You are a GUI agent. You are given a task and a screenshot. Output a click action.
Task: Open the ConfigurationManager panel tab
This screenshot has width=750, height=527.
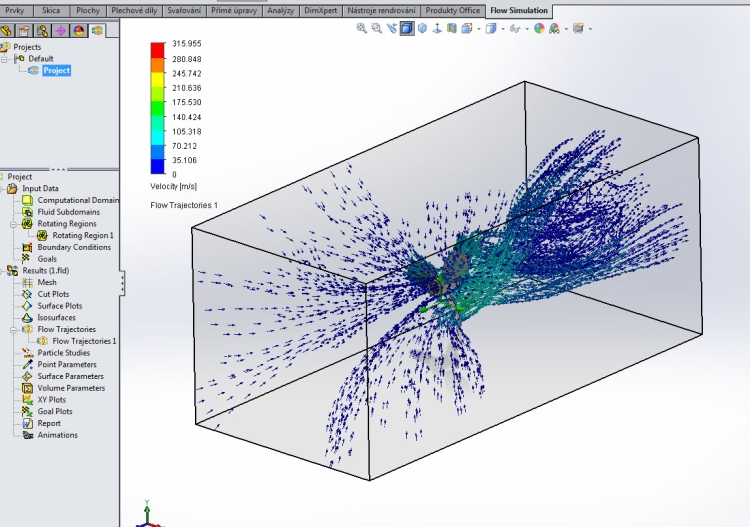[43, 31]
